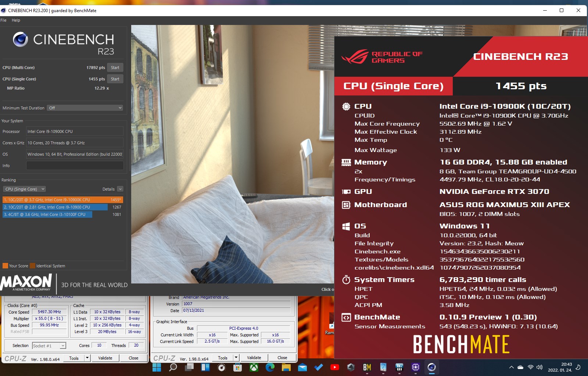Click CPU-Z BIOS Version 1007 field
Screen dimensions: 588x376
coord(236,304)
